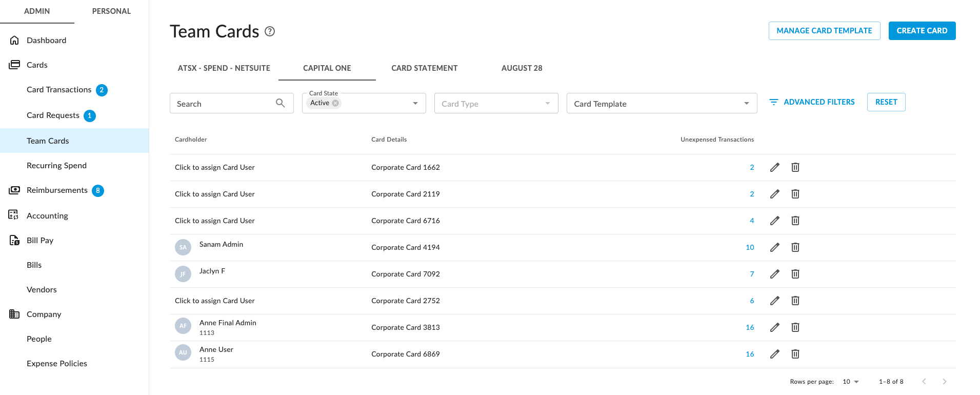Click the Create Card button
Screen dimensions: 980x395
pos(922,31)
